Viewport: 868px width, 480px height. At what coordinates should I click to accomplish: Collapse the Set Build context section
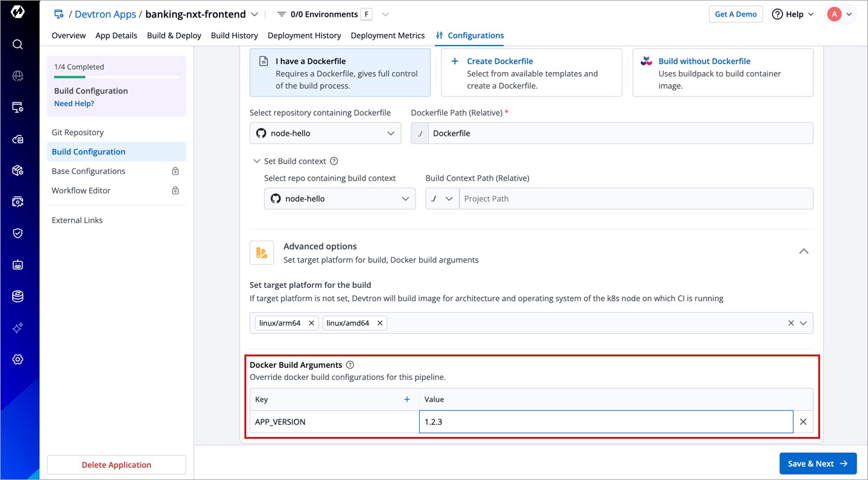pyautogui.click(x=257, y=161)
